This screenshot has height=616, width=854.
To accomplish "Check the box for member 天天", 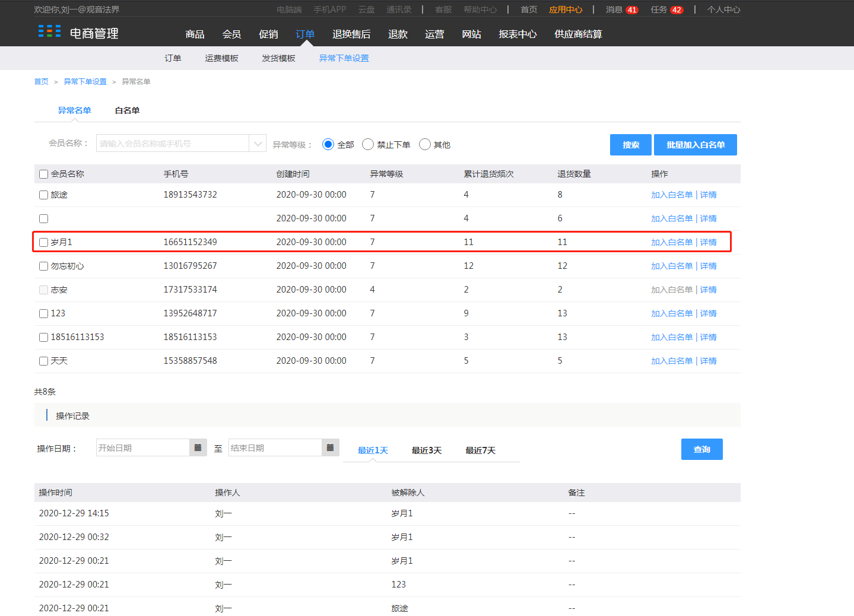I will [x=43, y=361].
